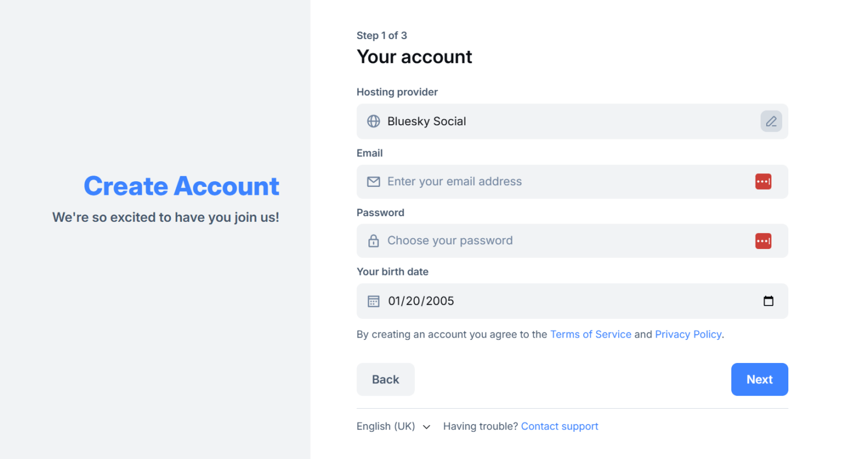Open the Privacy Policy link

688,334
